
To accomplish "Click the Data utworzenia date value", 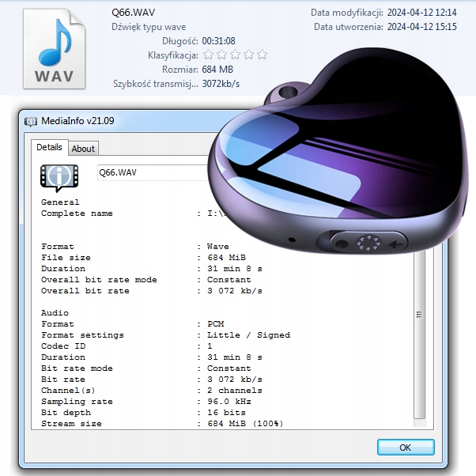I will pos(421,27).
